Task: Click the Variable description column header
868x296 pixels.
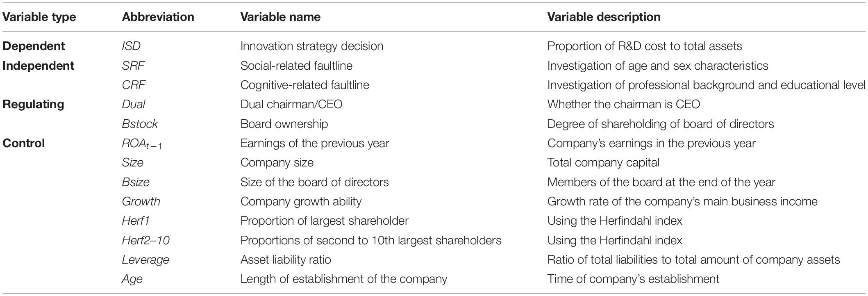Action: (x=604, y=17)
